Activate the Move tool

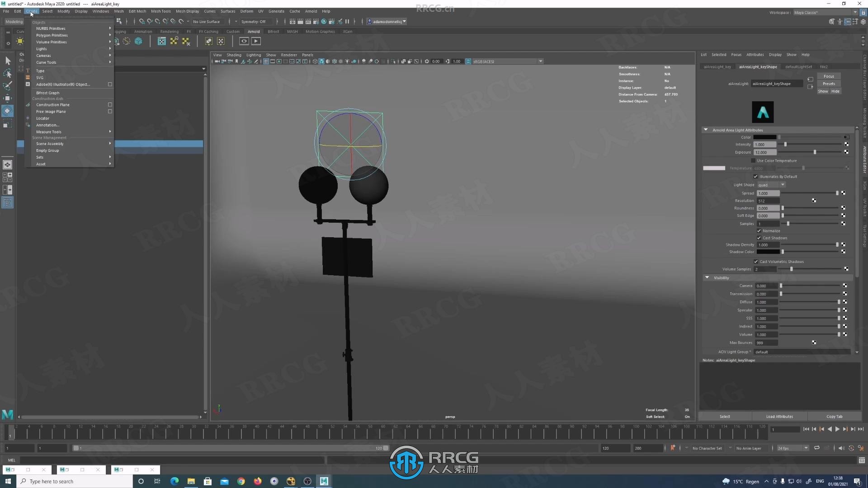pos(8,98)
